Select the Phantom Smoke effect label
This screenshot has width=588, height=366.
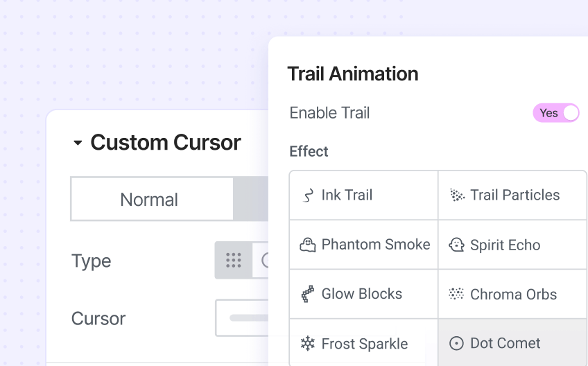375,245
